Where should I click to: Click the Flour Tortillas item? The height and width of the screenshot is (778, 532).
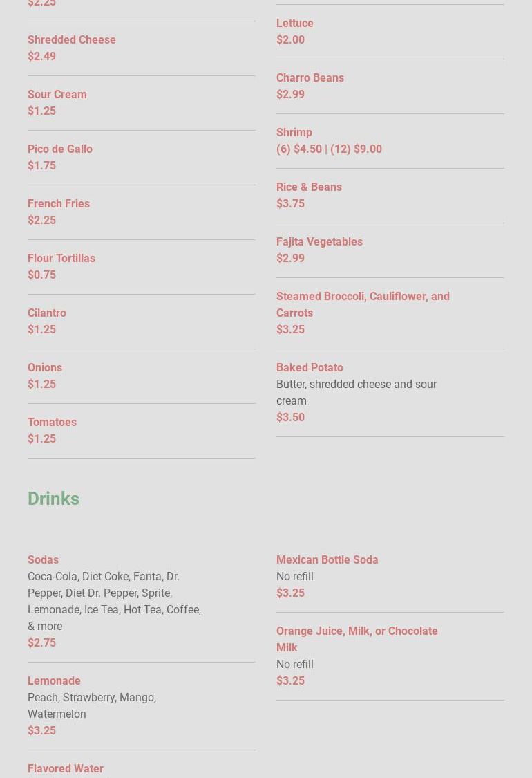pyautogui.click(x=61, y=259)
